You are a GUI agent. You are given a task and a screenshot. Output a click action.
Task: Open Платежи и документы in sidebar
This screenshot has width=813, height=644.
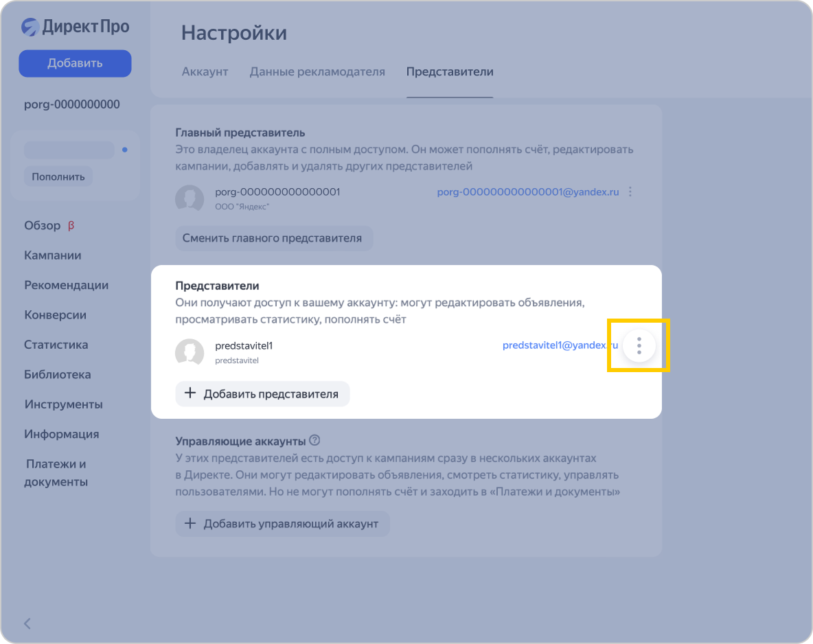(x=56, y=473)
